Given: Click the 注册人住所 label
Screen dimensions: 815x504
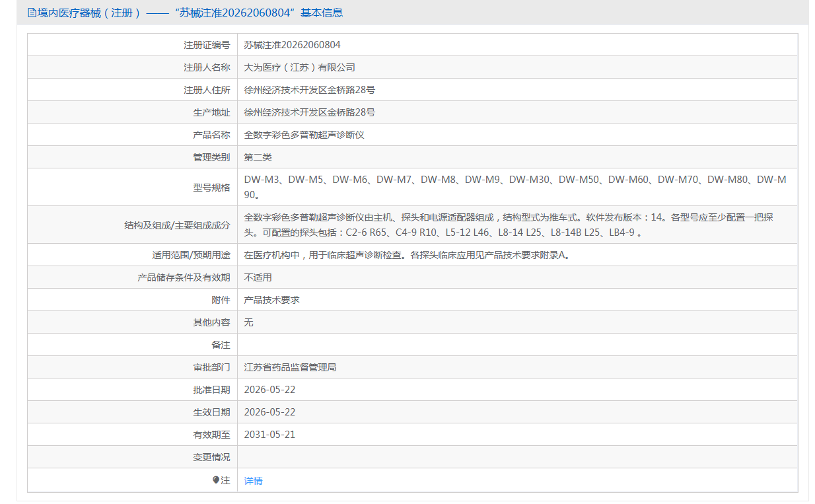Looking at the screenshot, I should [x=207, y=90].
